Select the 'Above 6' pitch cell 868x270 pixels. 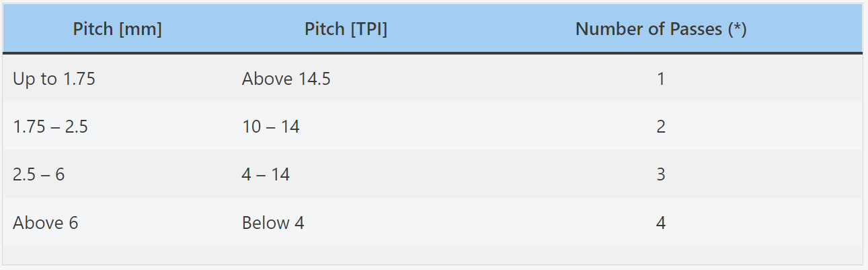[45, 223]
